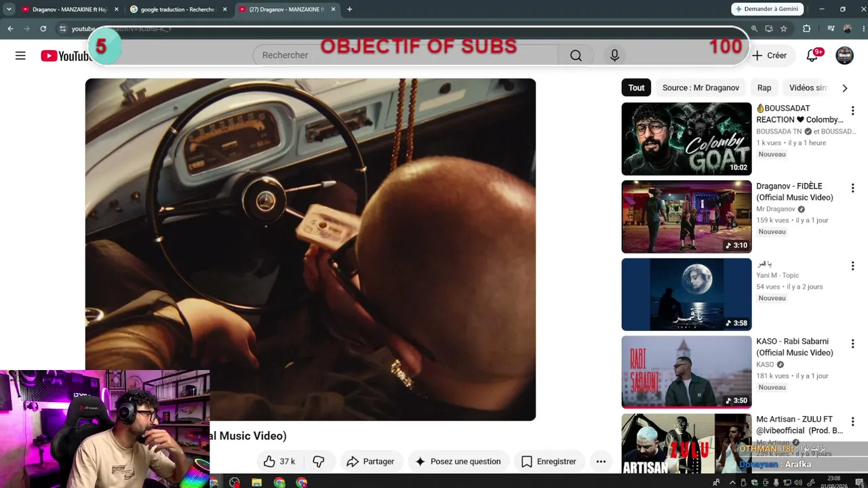868x488 pixels.
Task: Open YouTube notifications bell
Action: click(x=812, y=56)
